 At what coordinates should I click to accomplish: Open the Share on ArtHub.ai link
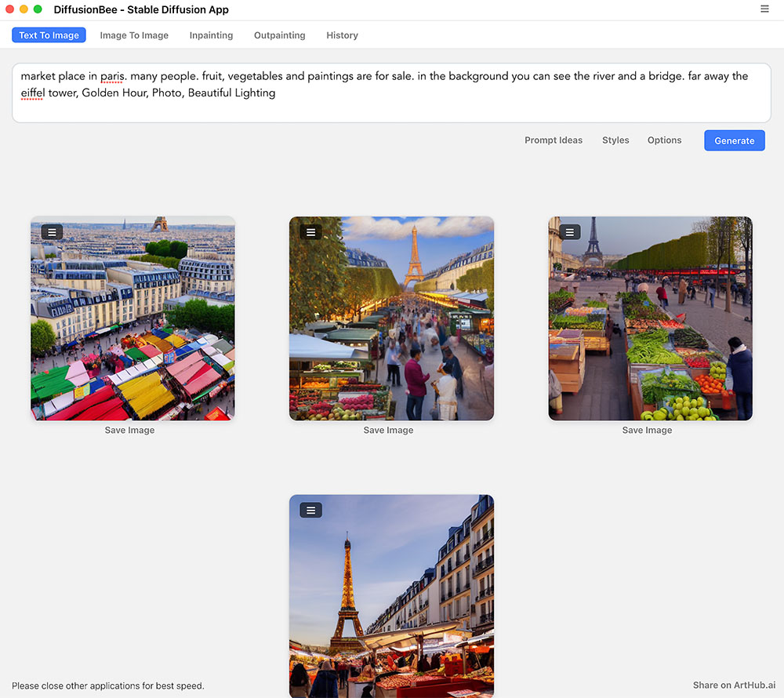click(734, 685)
